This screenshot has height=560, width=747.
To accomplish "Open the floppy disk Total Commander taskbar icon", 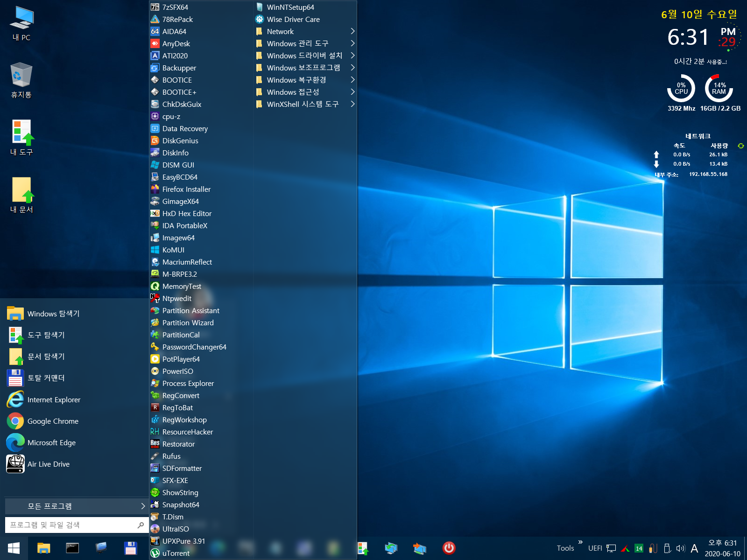I will tap(130, 548).
